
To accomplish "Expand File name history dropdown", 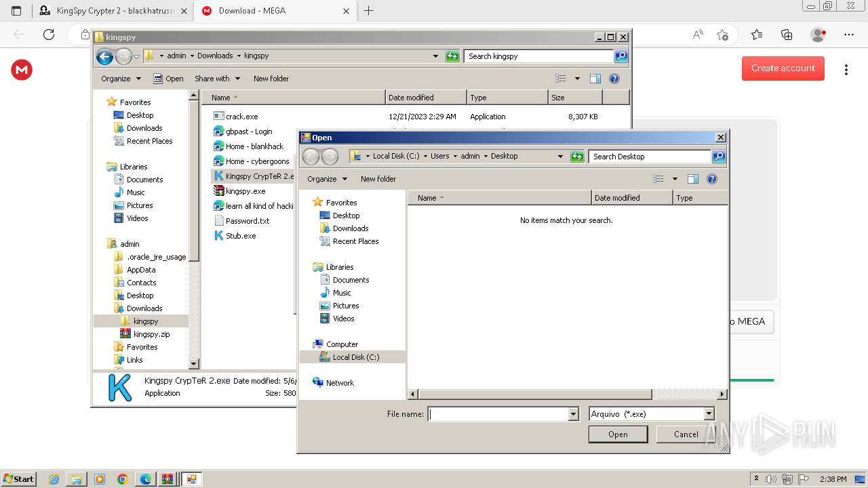I will 574,414.
